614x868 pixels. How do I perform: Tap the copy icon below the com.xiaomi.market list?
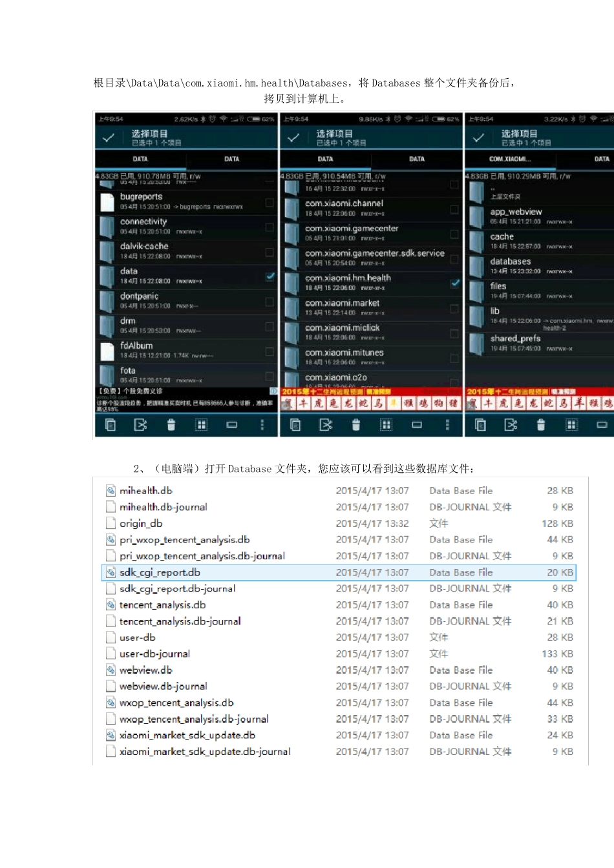pyautogui.click(x=295, y=424)
